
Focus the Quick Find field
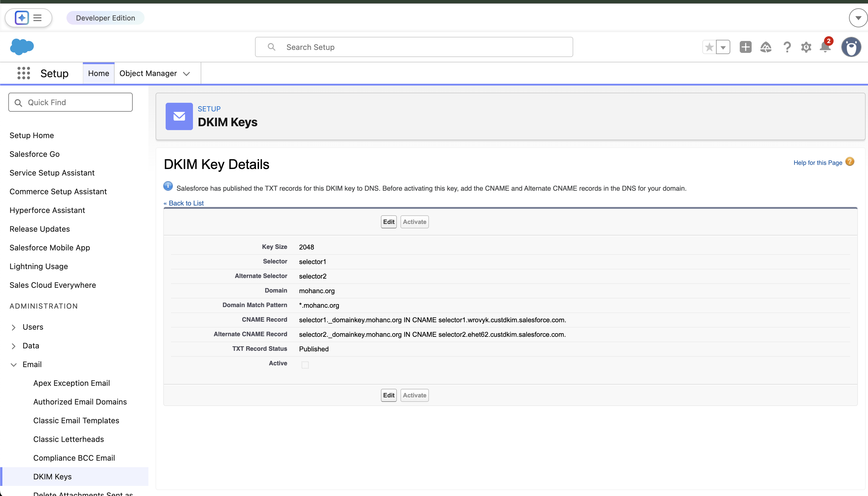[70, 102]
